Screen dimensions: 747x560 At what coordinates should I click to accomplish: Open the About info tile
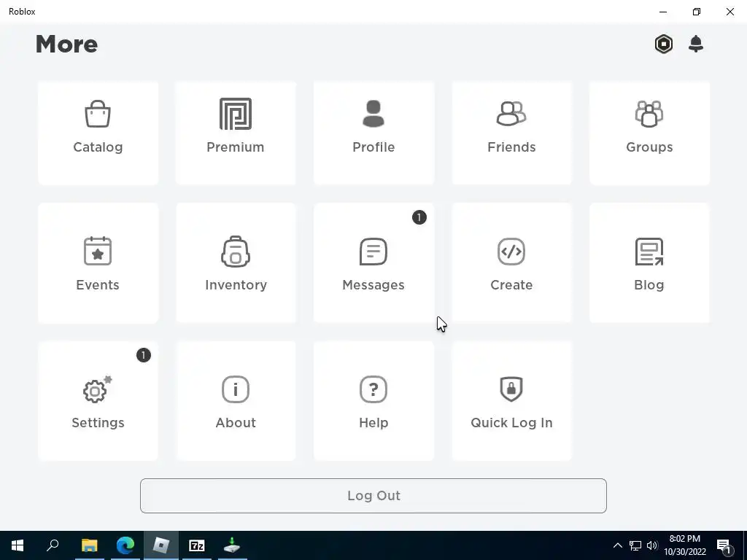click(236, 401)
